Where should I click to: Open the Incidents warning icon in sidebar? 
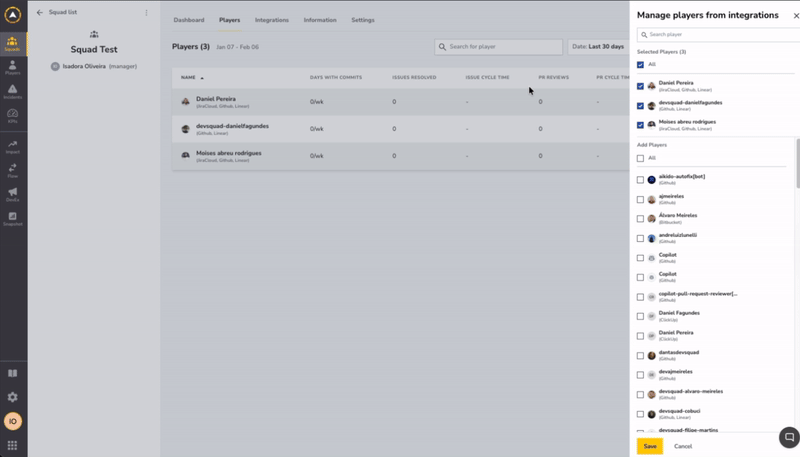[x=12, y=92]
